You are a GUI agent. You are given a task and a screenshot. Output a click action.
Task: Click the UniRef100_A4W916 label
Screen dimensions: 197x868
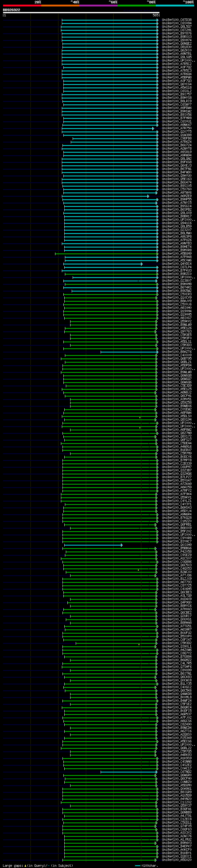(x=177, y=446)
